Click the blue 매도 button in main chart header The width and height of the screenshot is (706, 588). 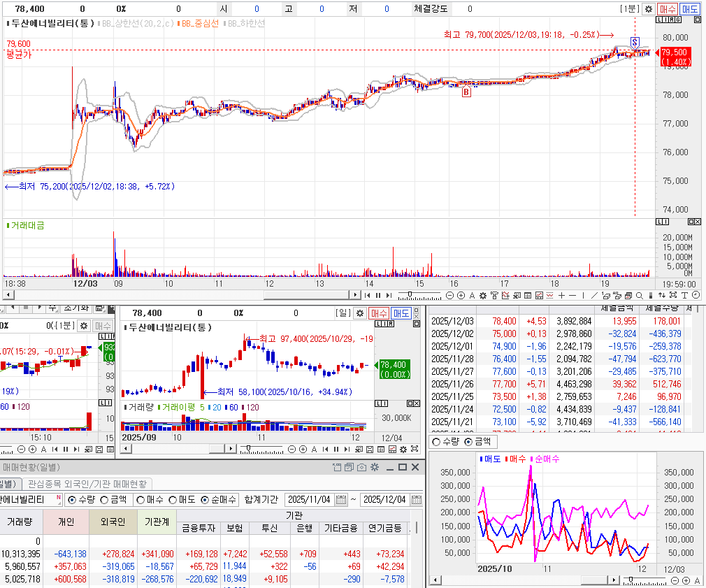click(690, 9)
